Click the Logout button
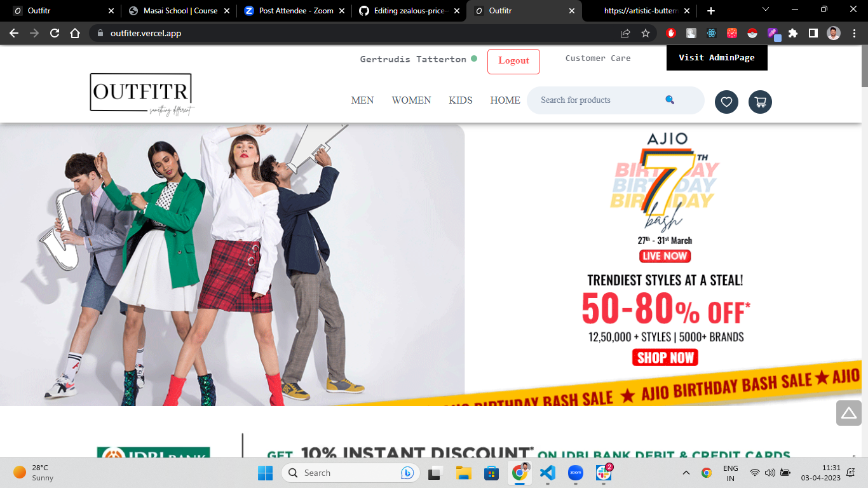Screen dimensions: 868x488 pyautogui.click(x=513, y=61)
